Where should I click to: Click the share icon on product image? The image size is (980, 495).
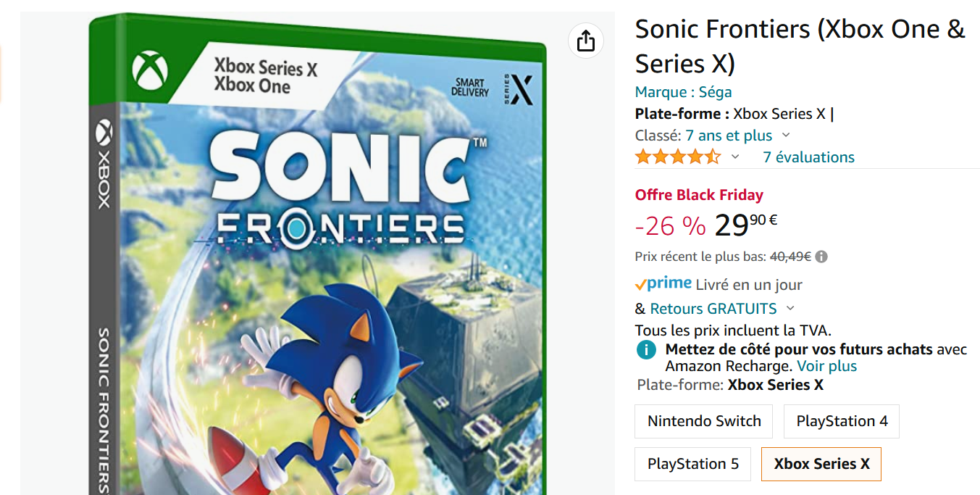pyautogui.click(x=586, y=41)
